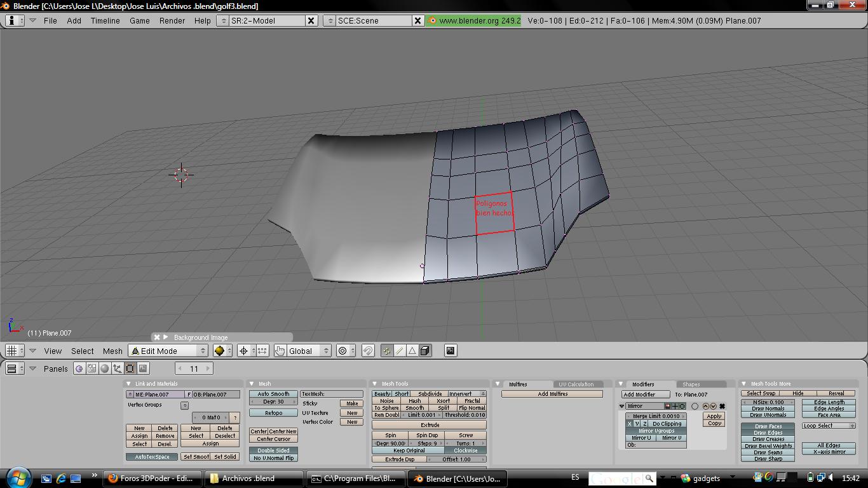
Task: Move the Mirror modifier up in stack
Action: click(x=705, y=406)
